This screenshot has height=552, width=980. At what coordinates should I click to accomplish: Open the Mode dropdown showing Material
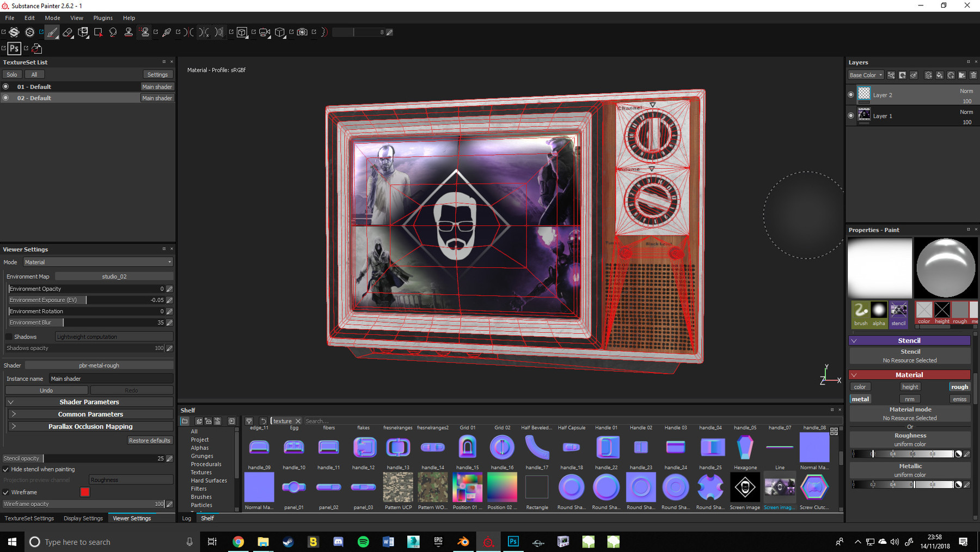pyautogui.click(x=98, y=262)
